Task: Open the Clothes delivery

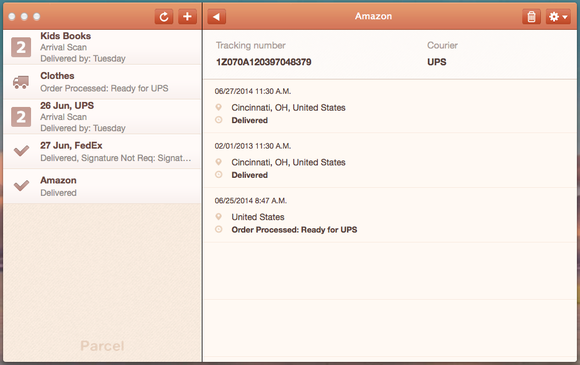Action: coord(102,82)
